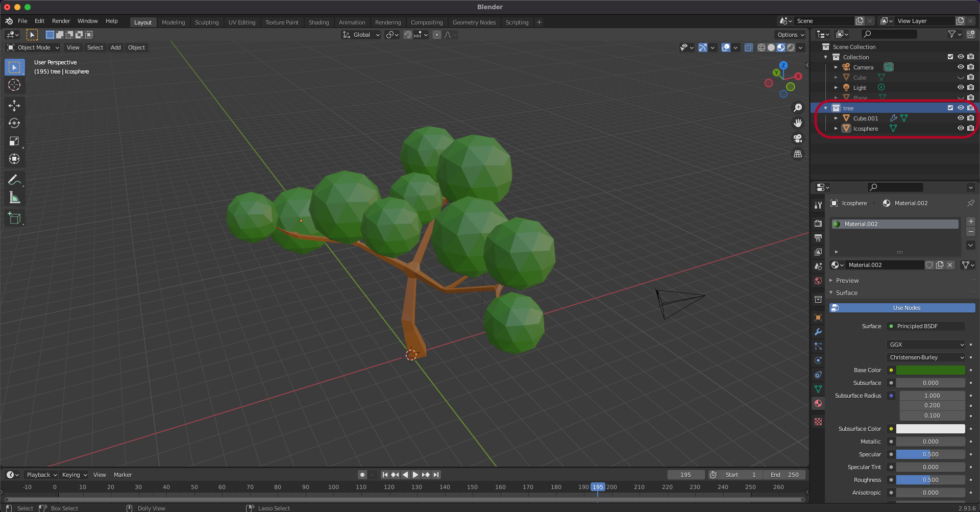Open the World properties tab icon
This screenshot has height=512, width=980.
(x=818, y=281)
